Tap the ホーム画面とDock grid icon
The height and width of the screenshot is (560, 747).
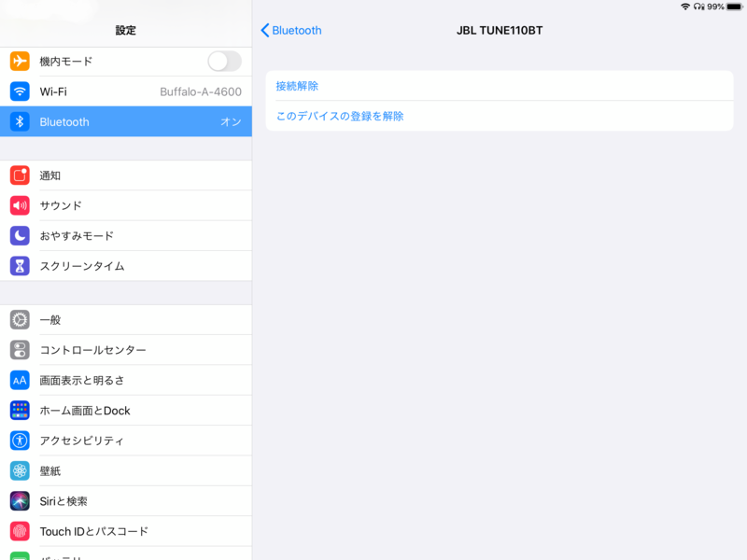tap(20, 410)
